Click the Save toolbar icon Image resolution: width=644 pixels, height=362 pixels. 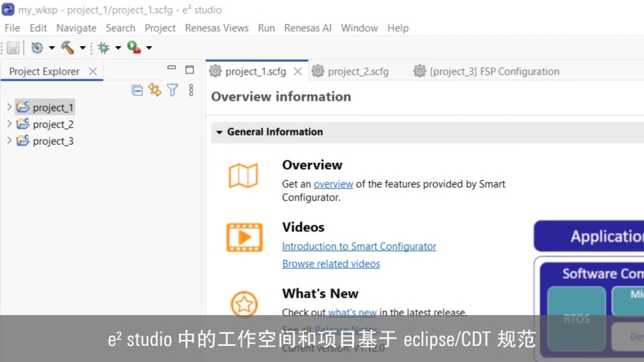pyautogui.click(x=13, y=48)
